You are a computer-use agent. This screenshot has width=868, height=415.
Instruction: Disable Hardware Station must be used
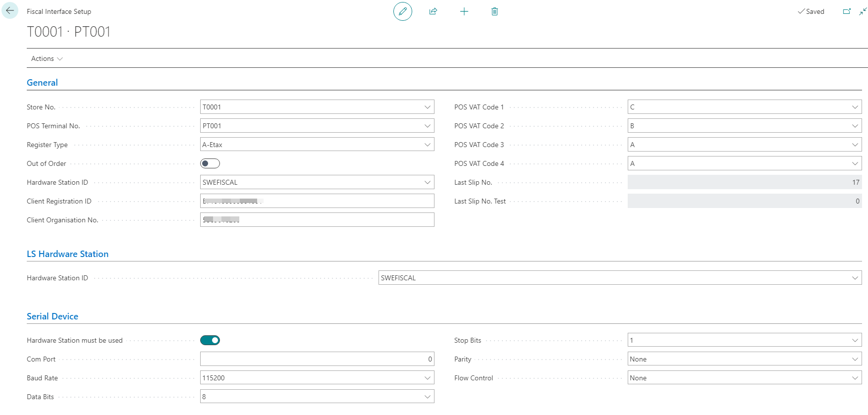click(210, 340)
